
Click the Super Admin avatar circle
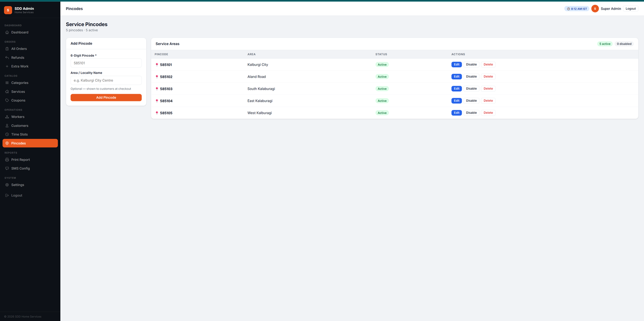pos(595,8)
